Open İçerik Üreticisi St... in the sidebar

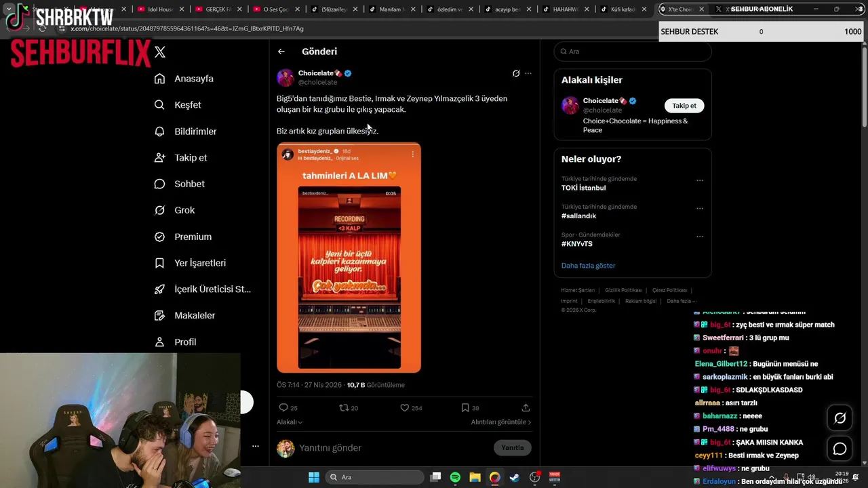click(202, 289)
